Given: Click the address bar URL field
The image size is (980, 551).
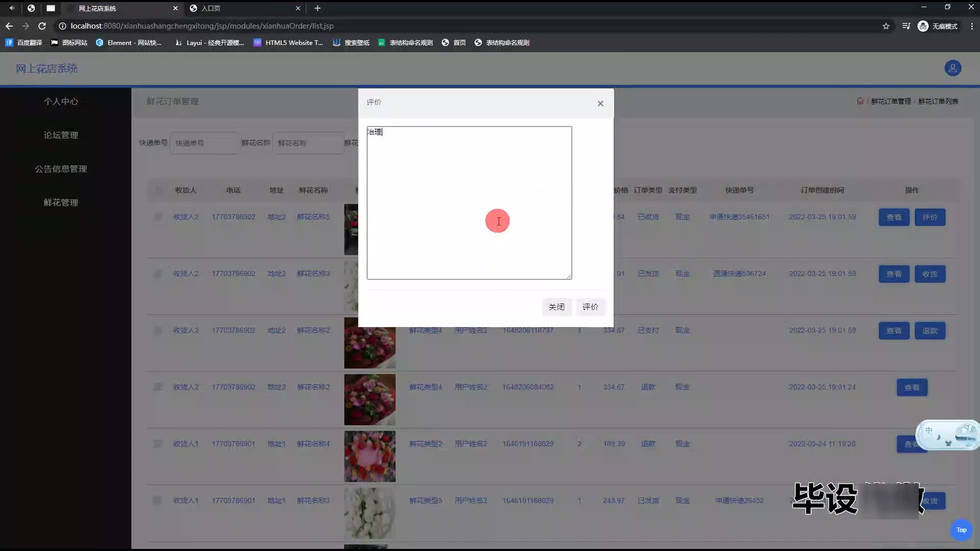Looking at the screenshot, I should click(459, 26).
